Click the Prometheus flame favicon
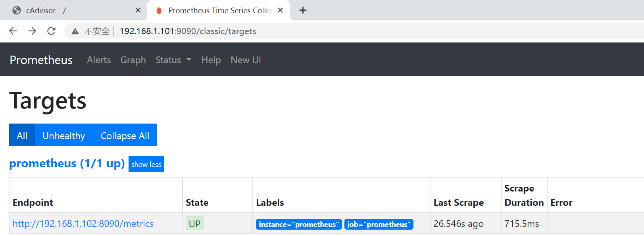This screenshot has width=644, height=236. tap(159, 10)
